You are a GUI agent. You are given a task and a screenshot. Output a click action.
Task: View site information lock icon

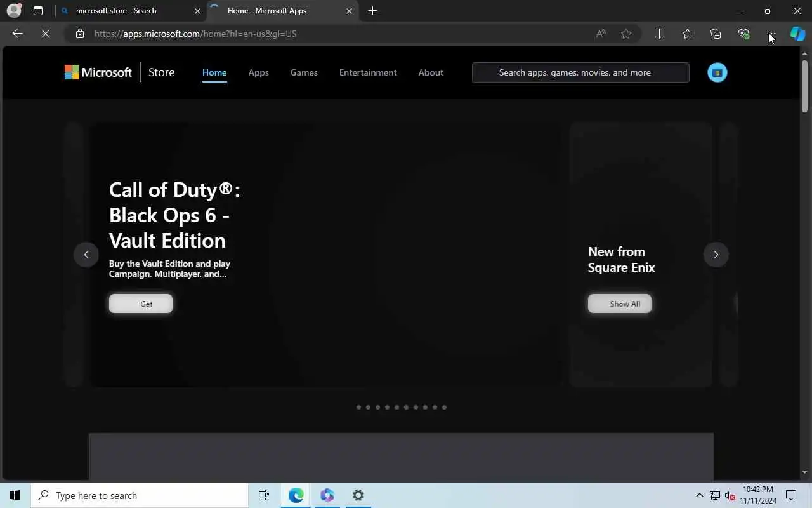point(80,34)
